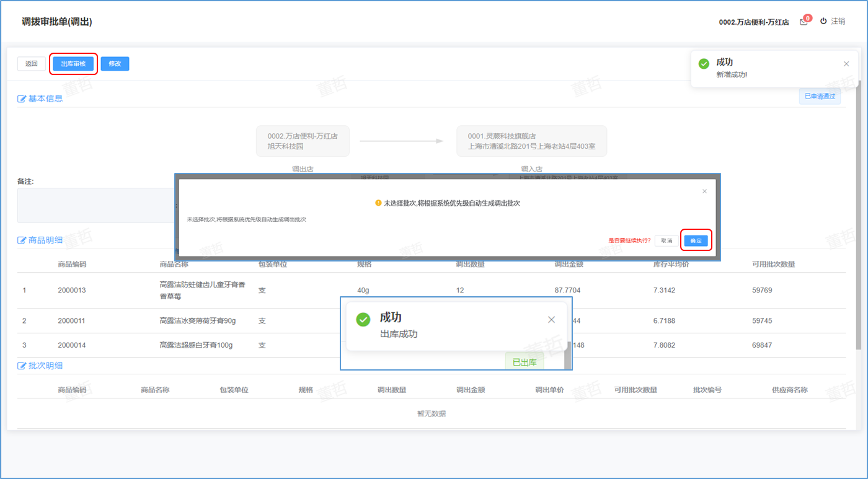Click the blue 修改 button
Screen dimensions: 868x479
click(x=115, y=64)
